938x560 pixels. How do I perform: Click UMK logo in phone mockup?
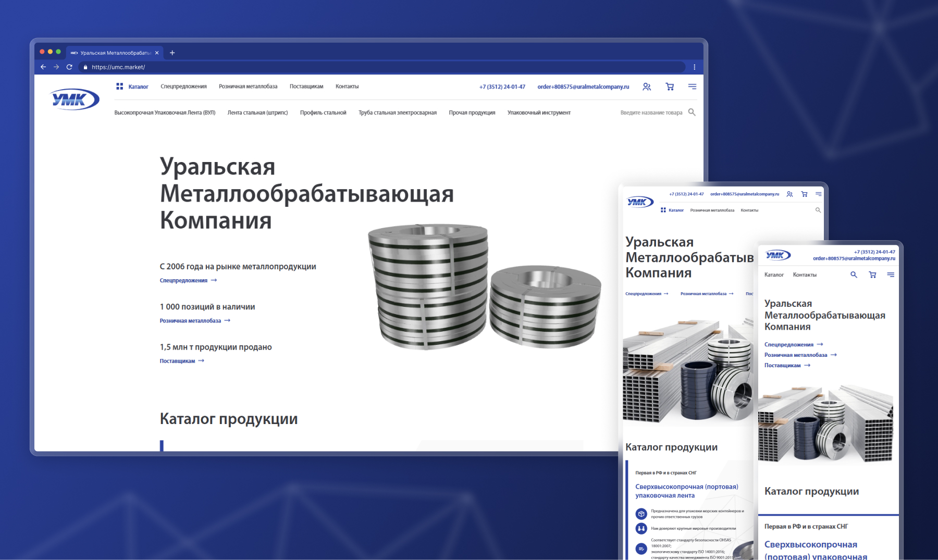(778, 255)
